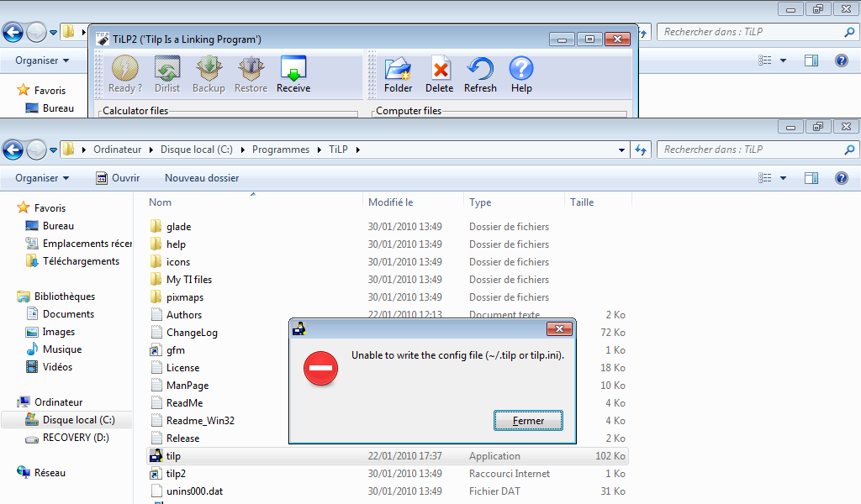Open the Organiser menu in Explorer
The image size is (861, 504).
pyautogui.click(x=42, y=178)
